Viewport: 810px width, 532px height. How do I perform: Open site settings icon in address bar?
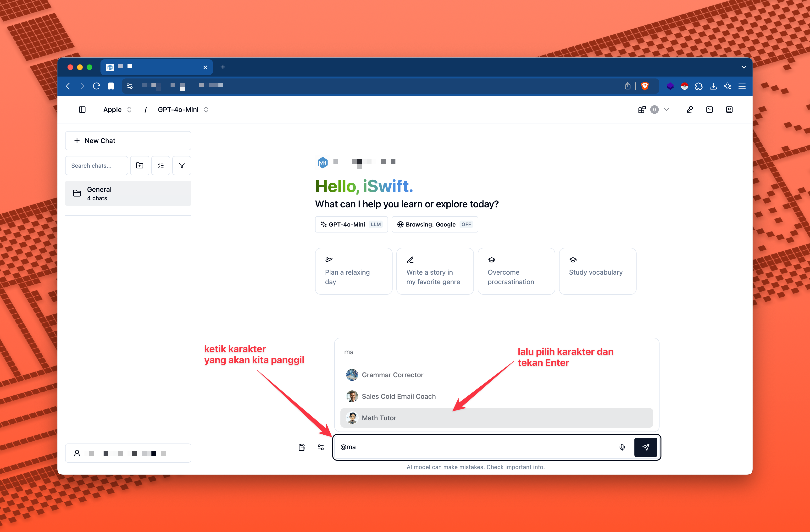[129, 86]
